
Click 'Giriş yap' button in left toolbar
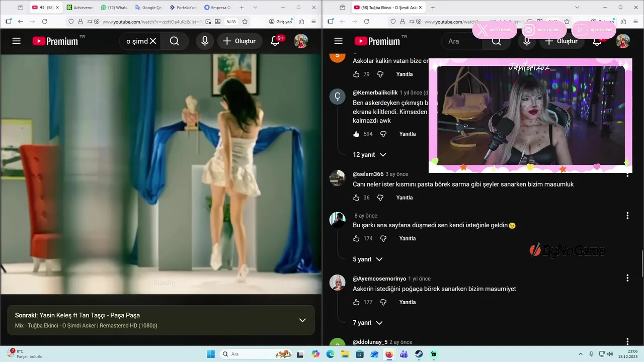coord(280,22)
